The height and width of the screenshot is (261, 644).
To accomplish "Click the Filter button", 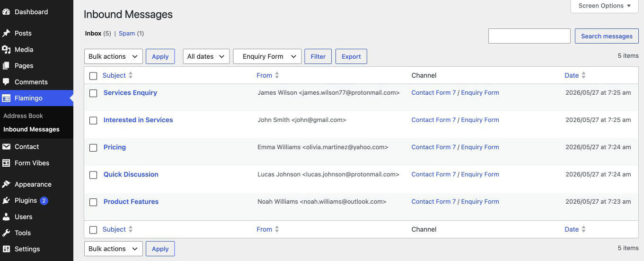I will click(x=318, y=56).
